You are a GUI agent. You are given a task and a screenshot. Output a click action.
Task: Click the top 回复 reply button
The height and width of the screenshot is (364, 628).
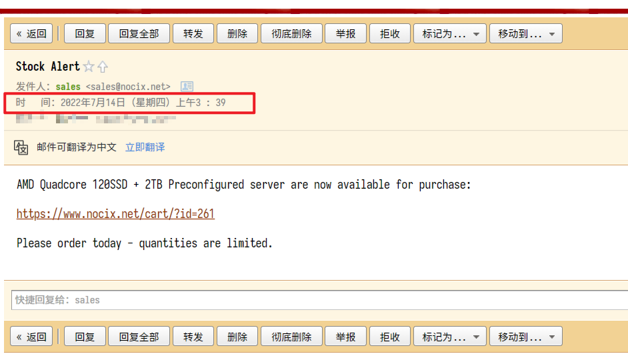85,33
